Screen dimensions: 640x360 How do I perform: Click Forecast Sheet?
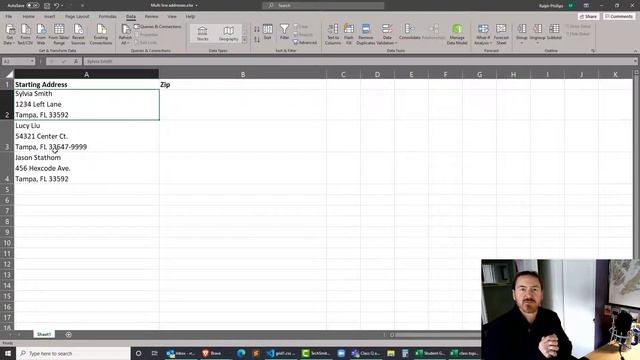501,34
